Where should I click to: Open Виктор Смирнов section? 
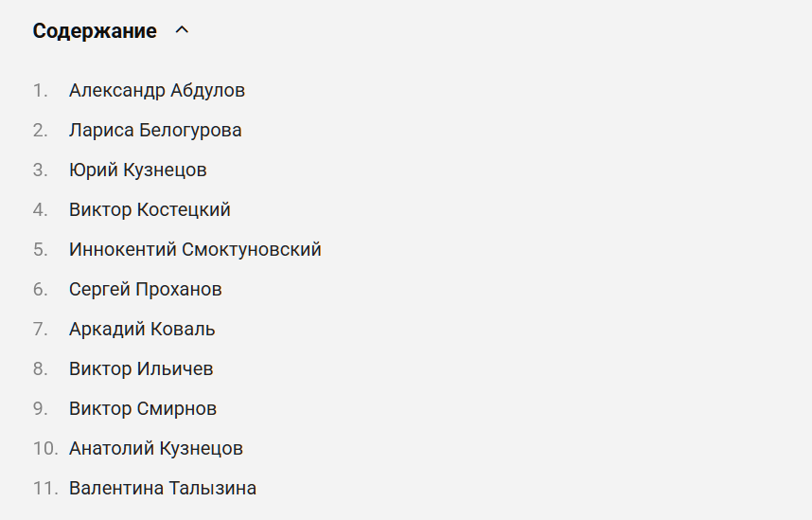pos(143,408)
